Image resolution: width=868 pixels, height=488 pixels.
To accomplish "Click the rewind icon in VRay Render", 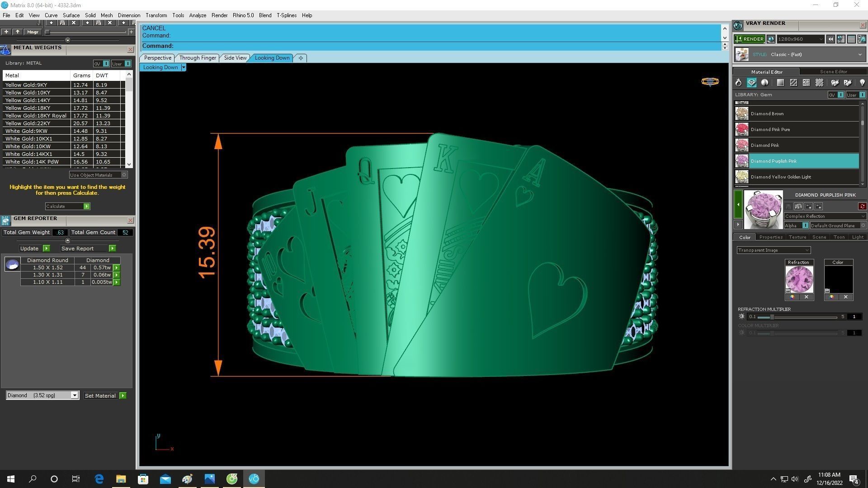I will [x=830, y=39].
